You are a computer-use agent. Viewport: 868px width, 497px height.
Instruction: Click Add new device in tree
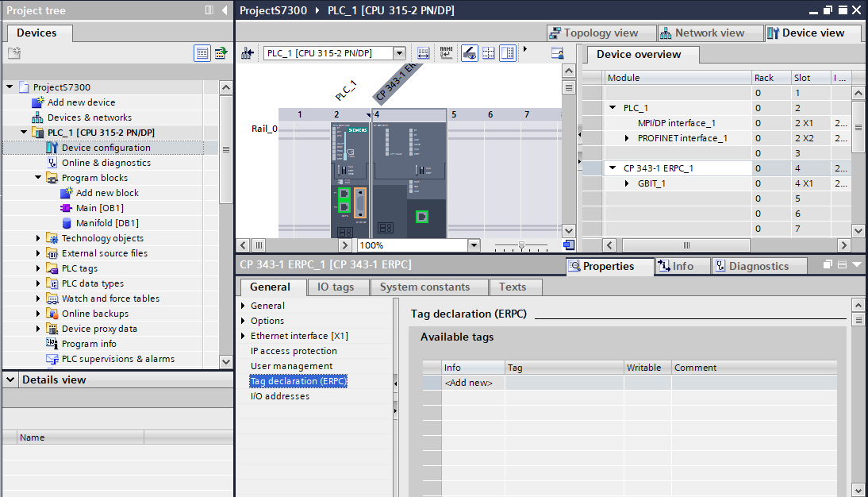click(x=82, y=102)
